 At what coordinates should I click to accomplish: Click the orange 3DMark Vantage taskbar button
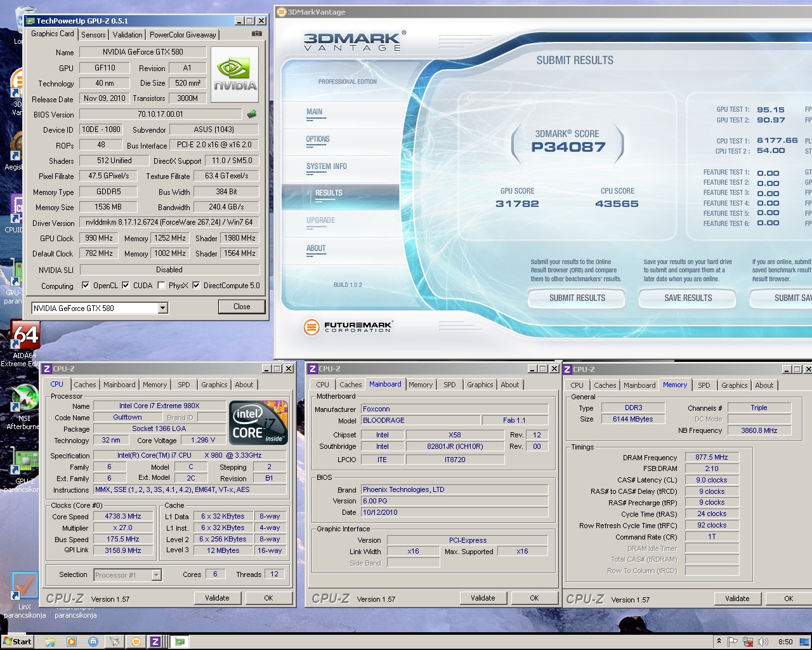pyautogui.click(x=136, y=642)
